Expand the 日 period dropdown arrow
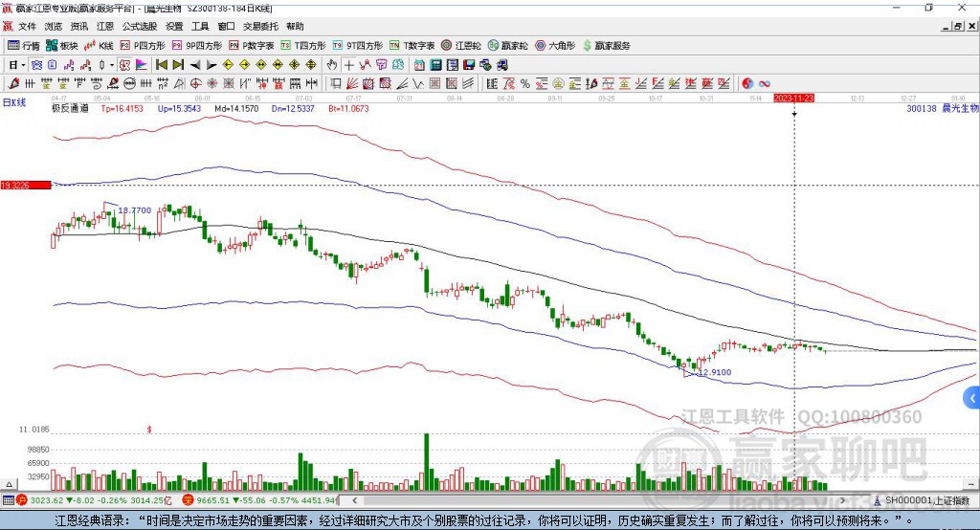980x530 pixels. [23, 65]
